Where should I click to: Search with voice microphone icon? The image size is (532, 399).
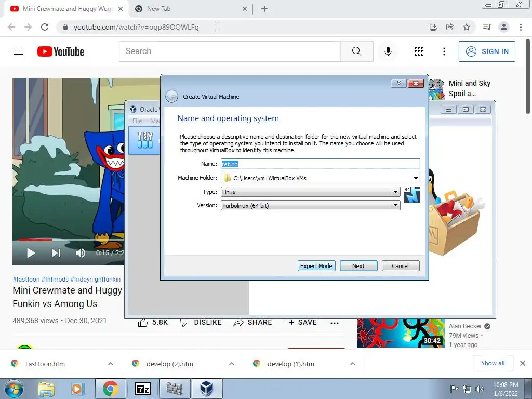tap(388, 51)
